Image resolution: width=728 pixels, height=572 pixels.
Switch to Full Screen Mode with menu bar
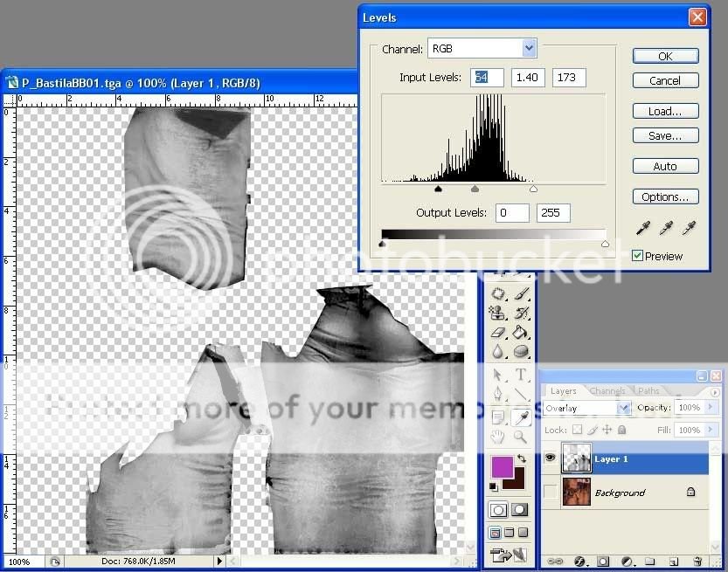(x=510, y=533)
